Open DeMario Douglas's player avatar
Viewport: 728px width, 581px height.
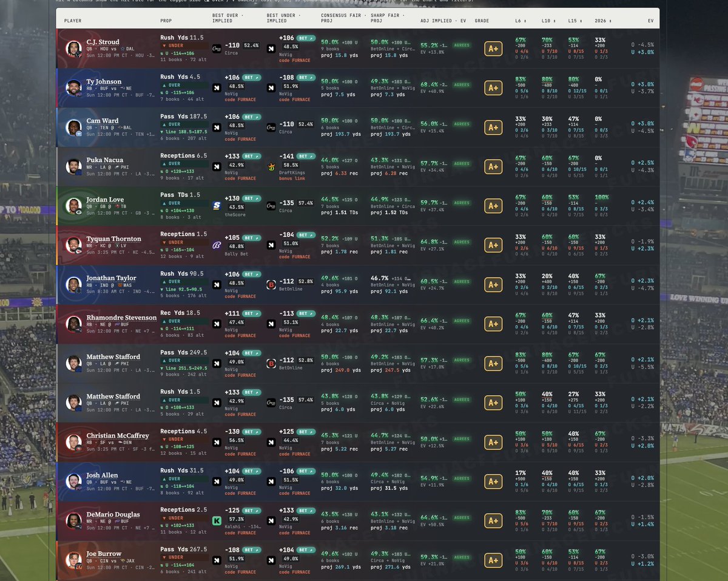(73, 522)
